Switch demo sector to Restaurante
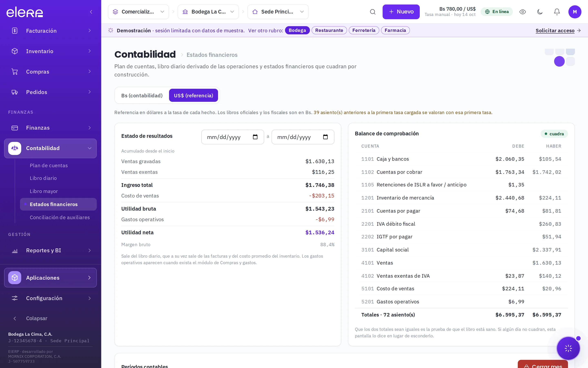This screenshot has width=588, height=368. point(329,30)
